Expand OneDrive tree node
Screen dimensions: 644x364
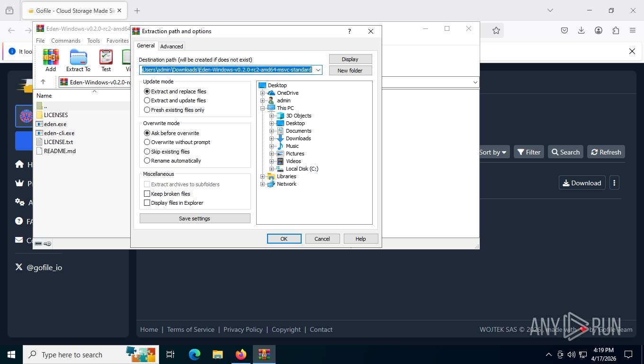263,93
